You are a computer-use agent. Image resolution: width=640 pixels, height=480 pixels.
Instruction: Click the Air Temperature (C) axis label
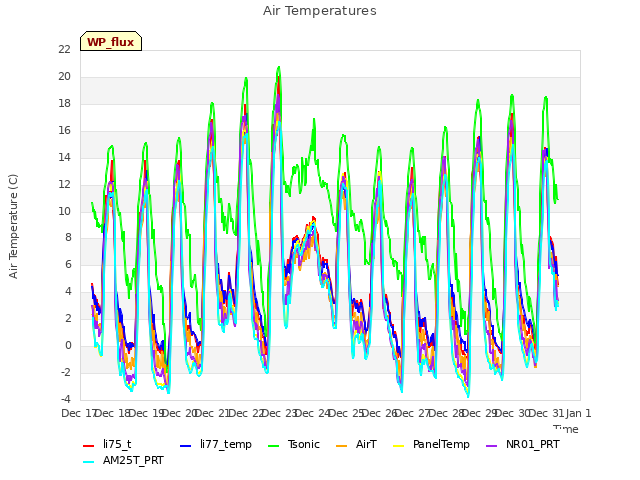[x=13, y=227]
